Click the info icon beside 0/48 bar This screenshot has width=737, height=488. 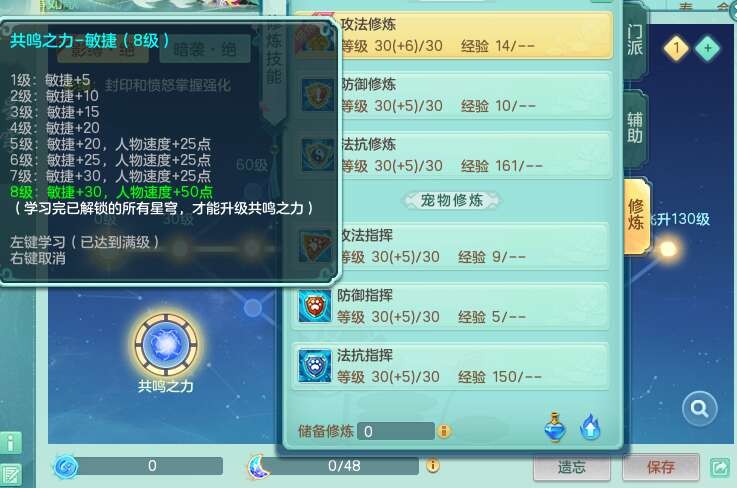tap(432, 465)
